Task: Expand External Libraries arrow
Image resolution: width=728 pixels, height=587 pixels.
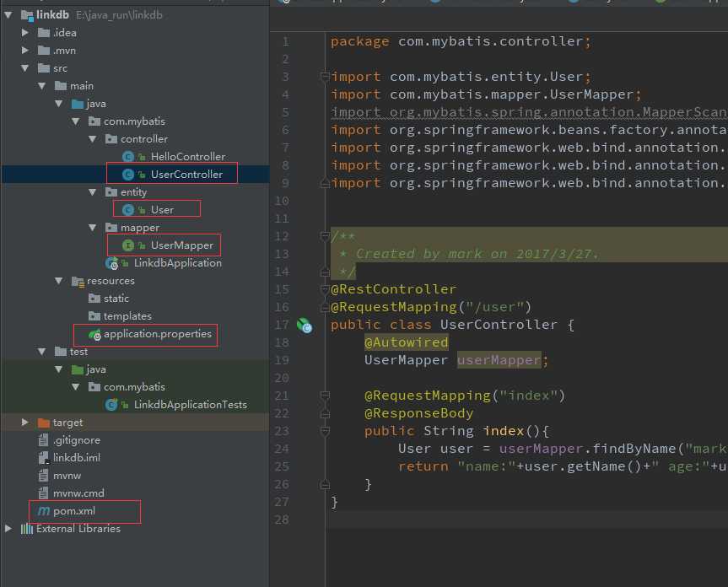Action: 8,528
